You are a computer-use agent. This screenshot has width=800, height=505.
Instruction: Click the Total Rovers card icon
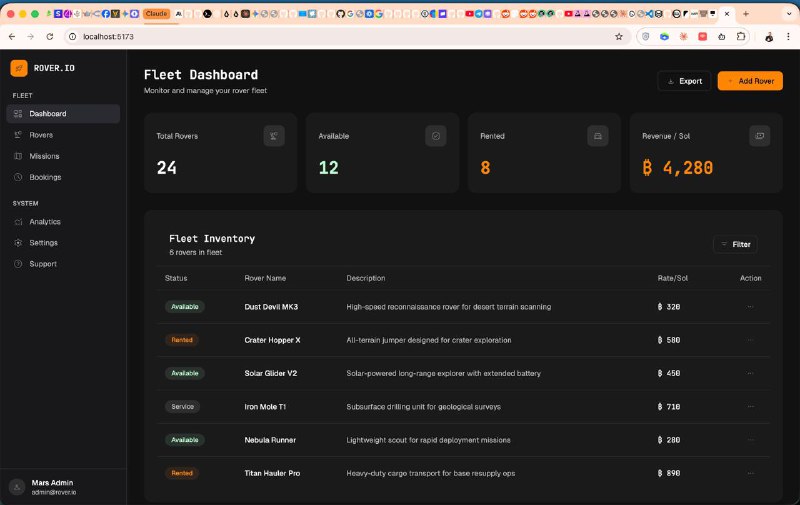[x=274, y=136]
